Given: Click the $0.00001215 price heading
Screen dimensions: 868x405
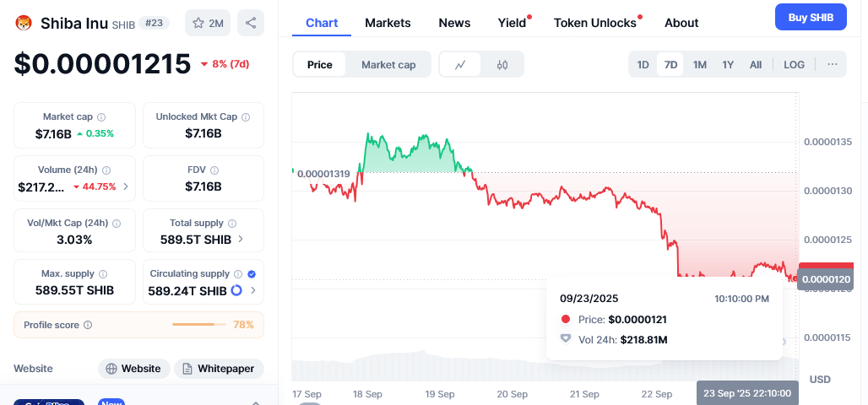Looking at the screenshot, I should pyautogui.click(x=102, y=63).
